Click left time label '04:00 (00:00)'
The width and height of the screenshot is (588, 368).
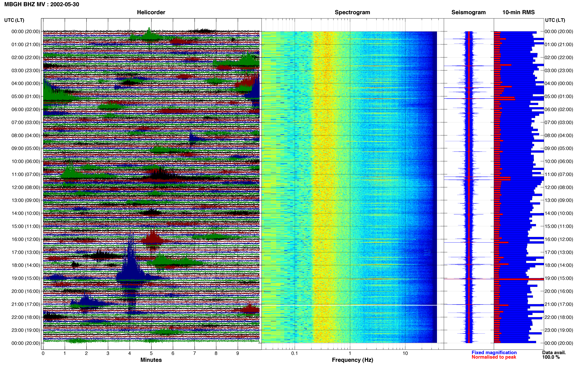tap(26, 83)
